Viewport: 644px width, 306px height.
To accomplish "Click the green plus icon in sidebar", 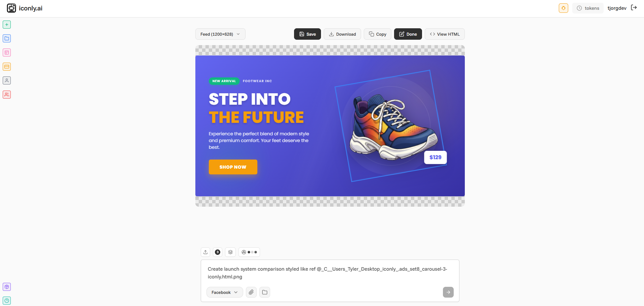I will 7,25.
